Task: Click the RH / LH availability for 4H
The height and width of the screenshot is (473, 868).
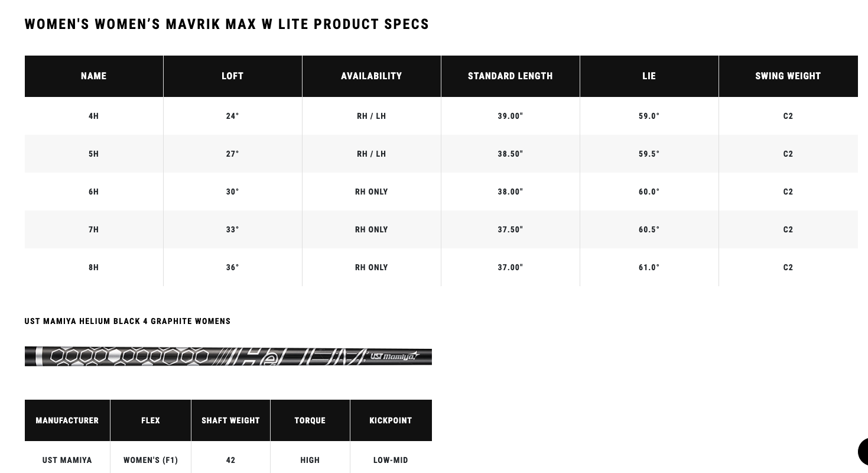Action: (x=372, y=116)
